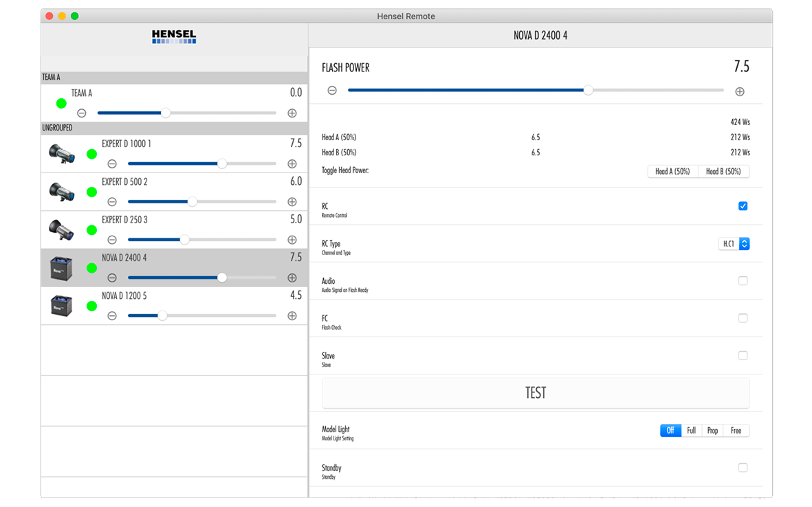Toggle the Head A (50%) power button

672,172
